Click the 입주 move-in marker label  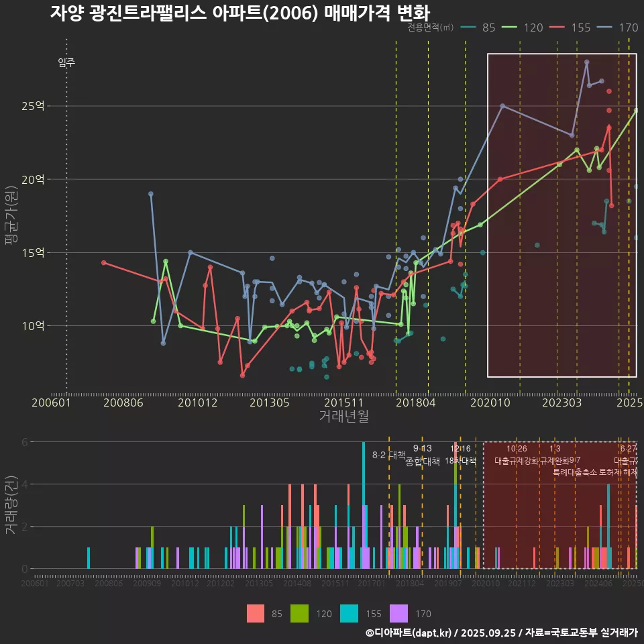coord(66,63)
